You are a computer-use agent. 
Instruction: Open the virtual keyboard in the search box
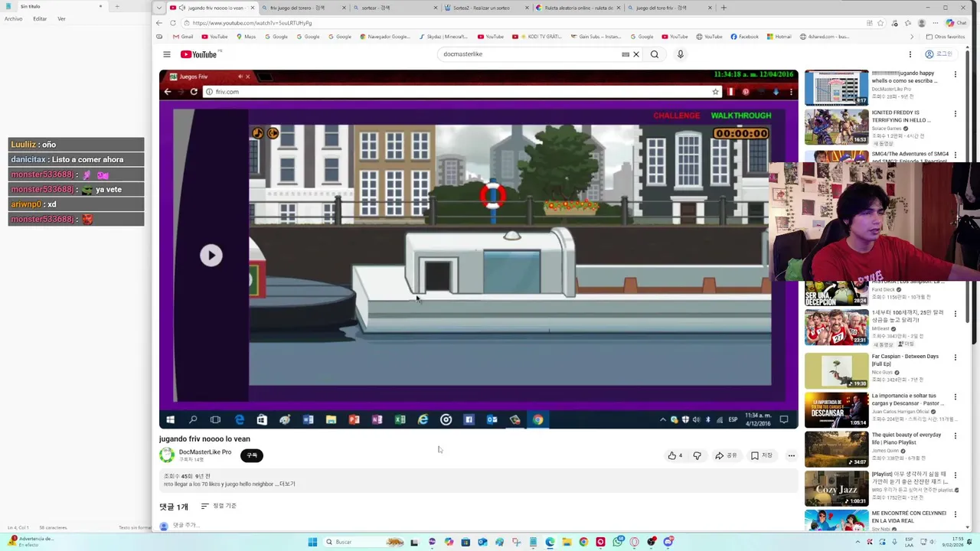(x=626, y=54)
